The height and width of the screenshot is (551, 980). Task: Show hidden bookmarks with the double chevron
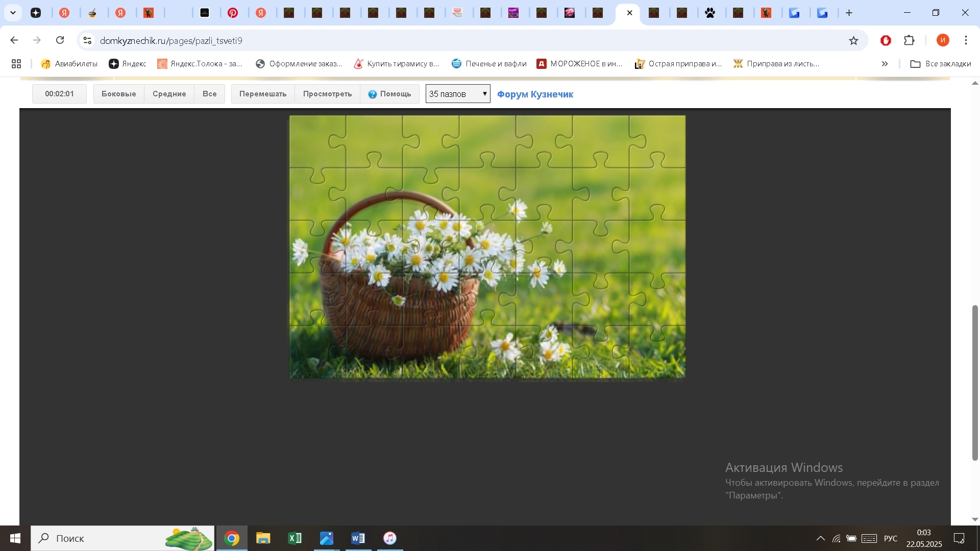point(885,64)
